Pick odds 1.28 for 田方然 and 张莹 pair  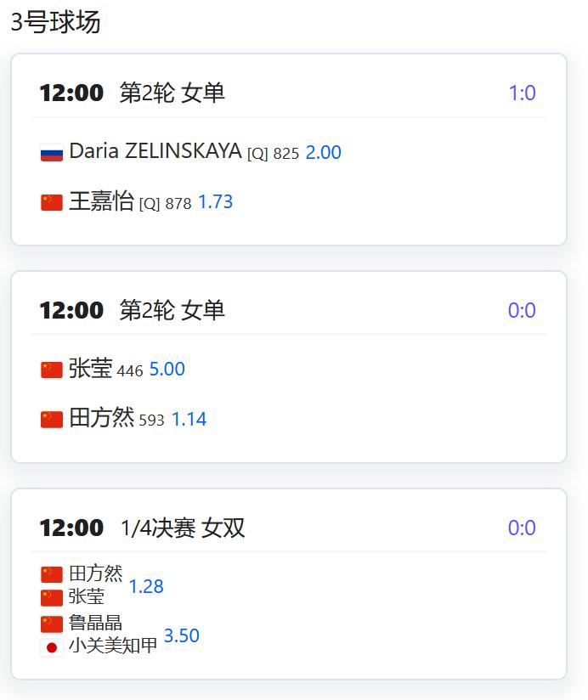pos(146,586)
